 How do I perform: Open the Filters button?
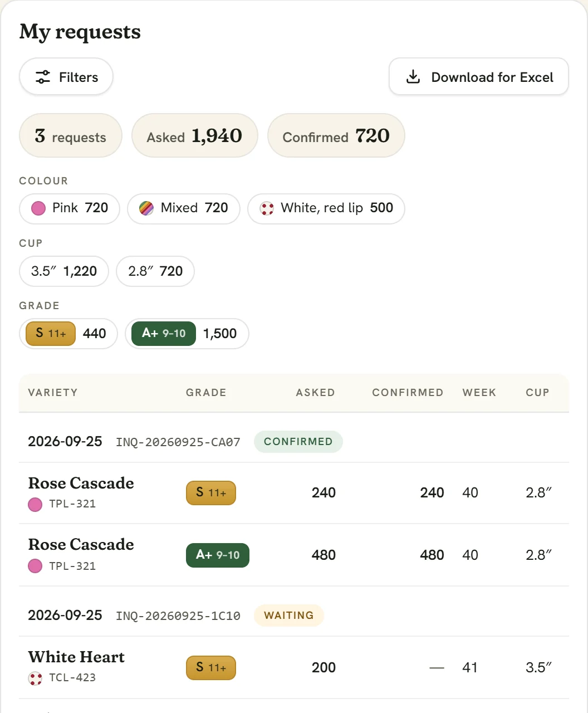[66, 77]
